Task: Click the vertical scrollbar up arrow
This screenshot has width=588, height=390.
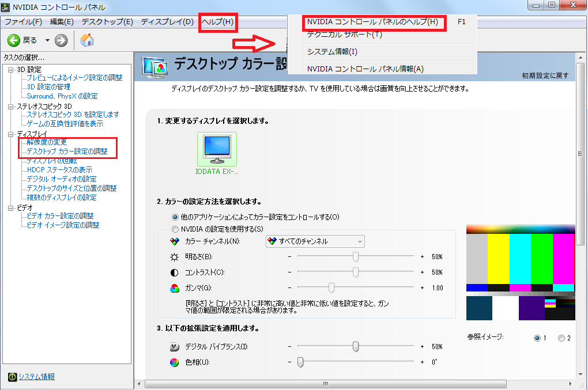Action: point(581,58)
